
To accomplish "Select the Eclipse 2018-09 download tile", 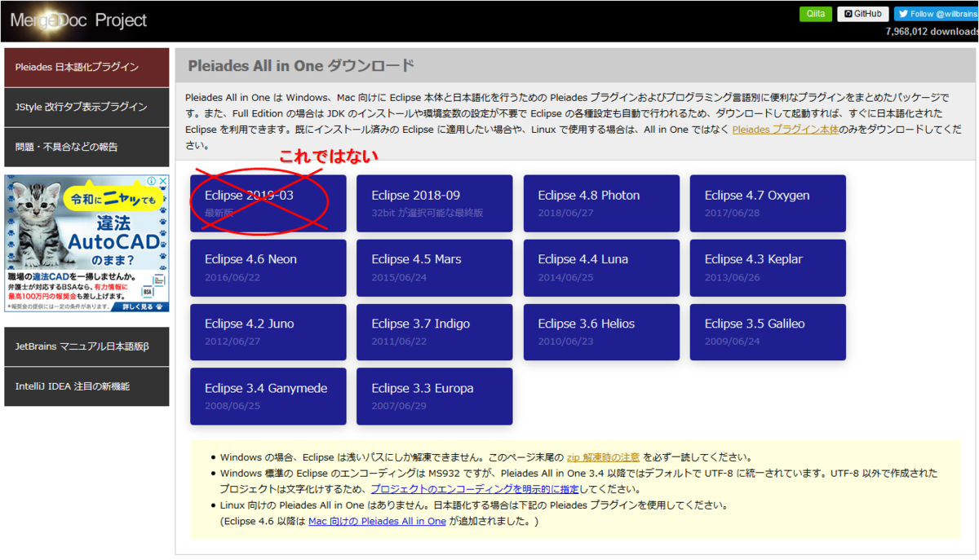I will pyautogui.click(x=435, y=203).
